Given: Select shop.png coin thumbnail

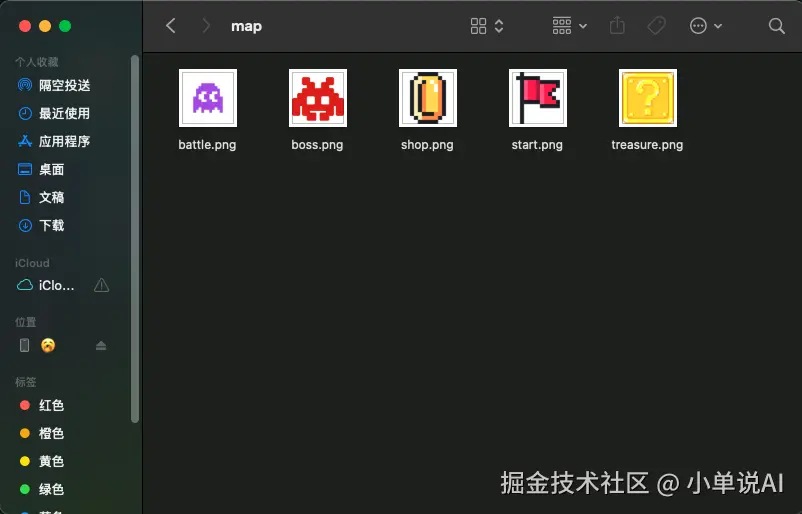Looking at the screenshot, I should 428,98.
